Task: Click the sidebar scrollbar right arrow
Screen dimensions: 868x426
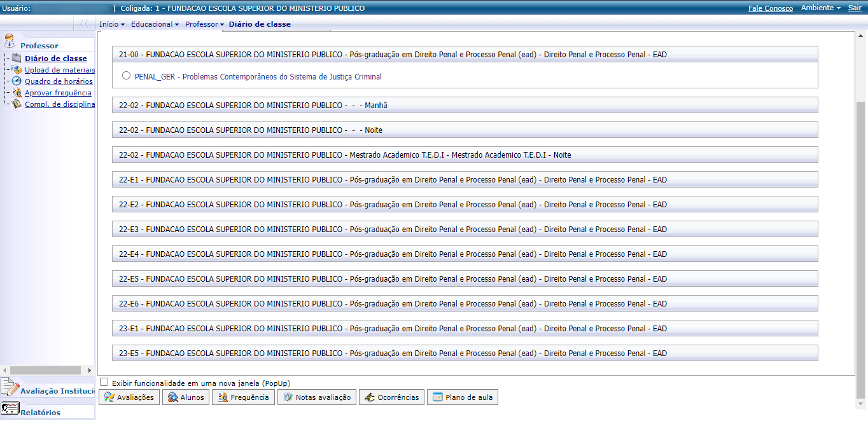Action: (90, 370)
